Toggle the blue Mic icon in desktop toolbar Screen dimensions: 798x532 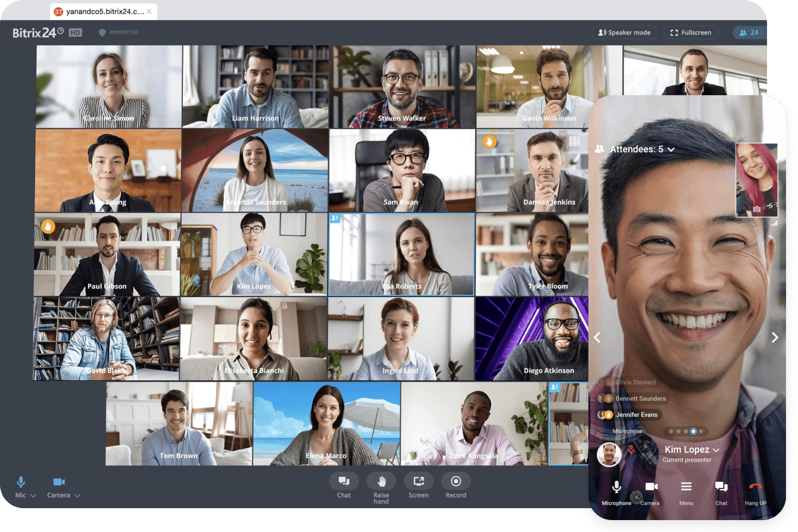[x=21, y=482]
